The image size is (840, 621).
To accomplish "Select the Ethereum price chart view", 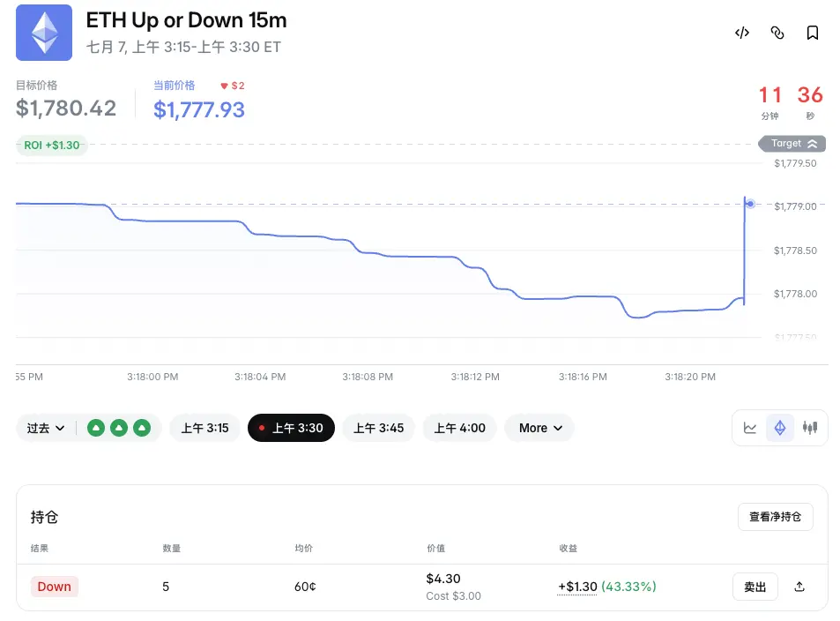I will point(780,428).
